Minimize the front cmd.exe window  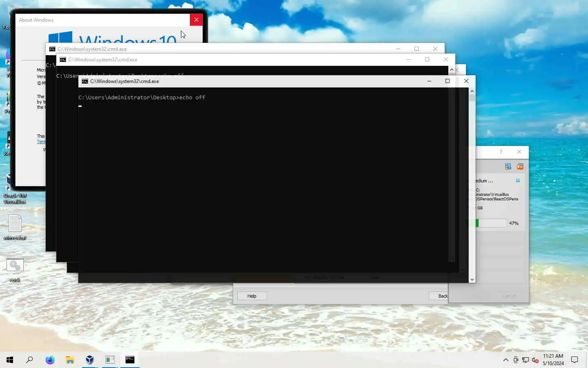coord(429,81)
